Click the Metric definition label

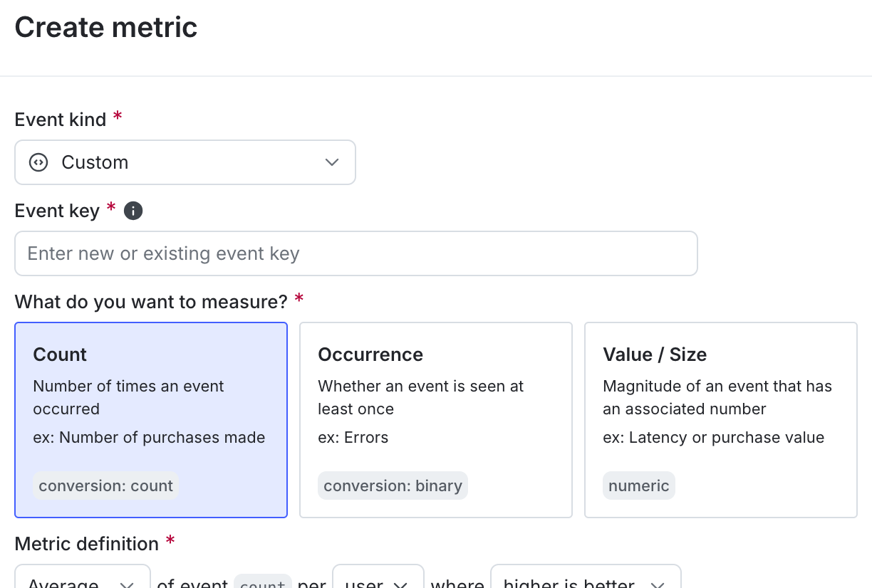pyautogui.click(x=85, y=543)
